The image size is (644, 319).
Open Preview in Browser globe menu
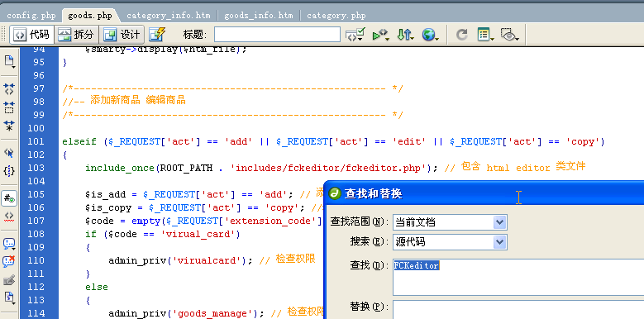(x=430, y=35)
